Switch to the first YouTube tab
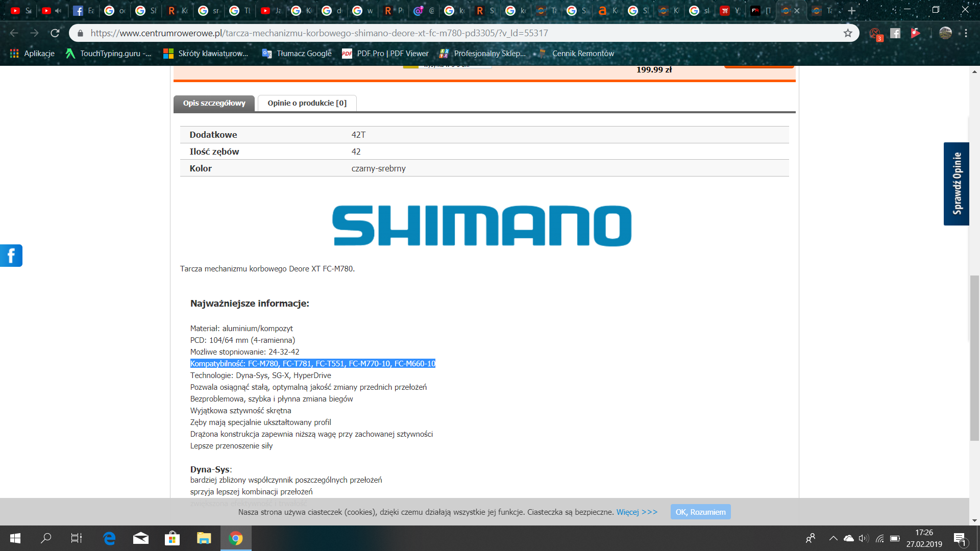The width and height of the screenshot is (980, 551). pyautogui.click(x=21, y=11)
